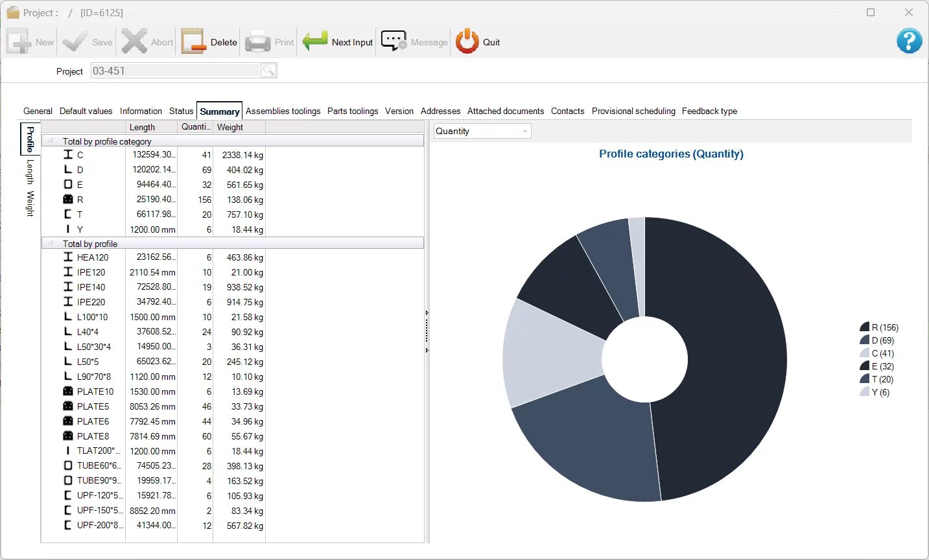
Task: Open the Quantity chart dropdown
Action: [482, 131]
